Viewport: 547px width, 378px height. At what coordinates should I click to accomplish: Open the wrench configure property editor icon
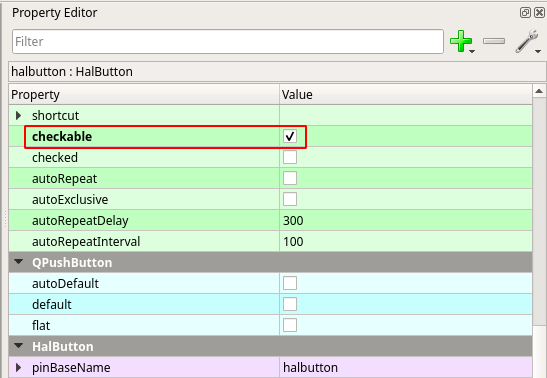click(x=526, y=41)
